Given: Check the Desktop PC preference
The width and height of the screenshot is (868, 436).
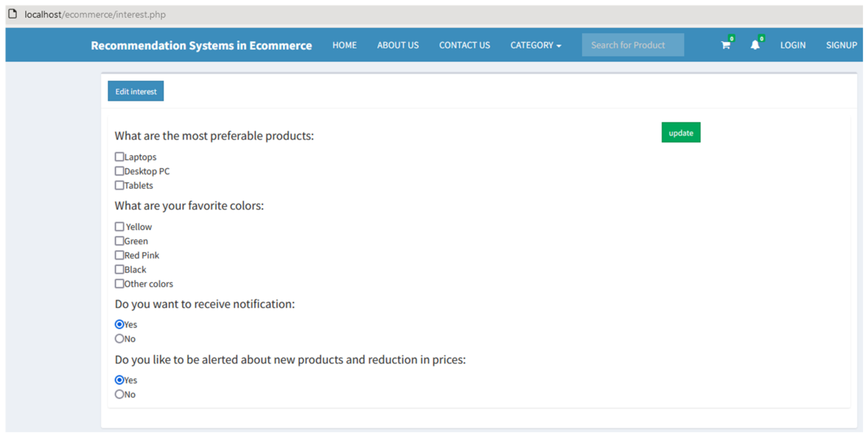Looking at the screenshot, I should (x=119, y=171).
